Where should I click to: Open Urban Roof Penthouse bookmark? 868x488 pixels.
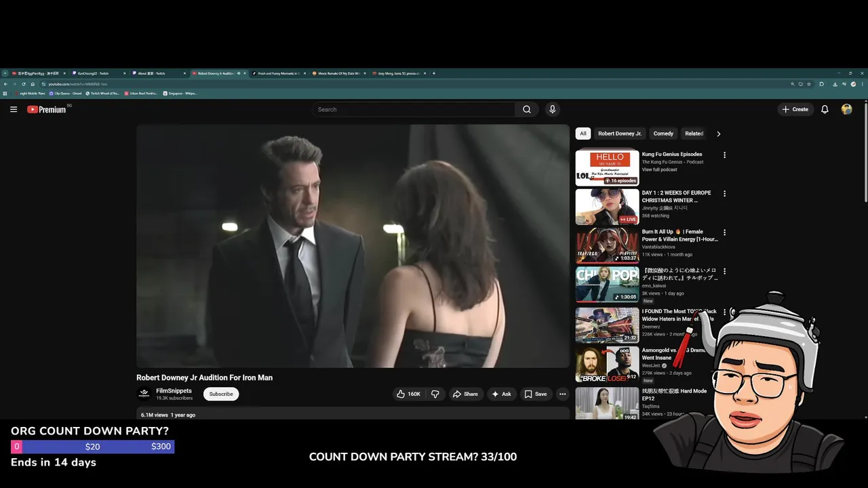[x=141, y=94]
